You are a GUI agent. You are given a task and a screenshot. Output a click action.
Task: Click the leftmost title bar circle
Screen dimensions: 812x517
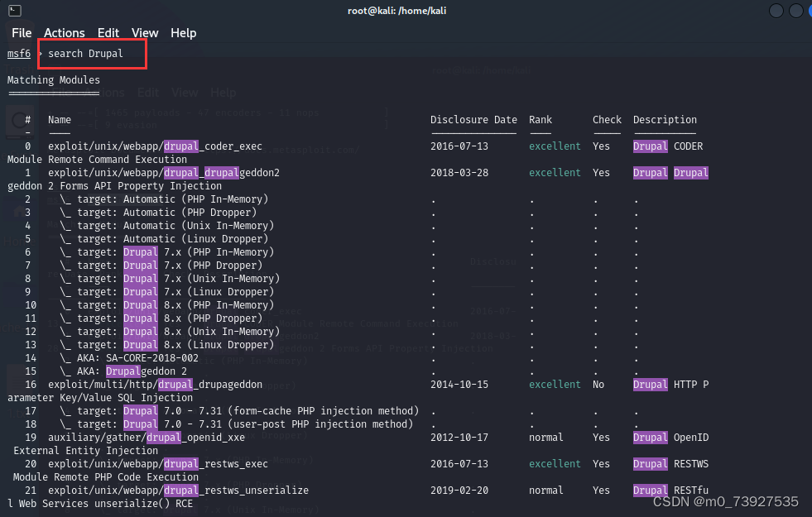click(x=775, y=10)
